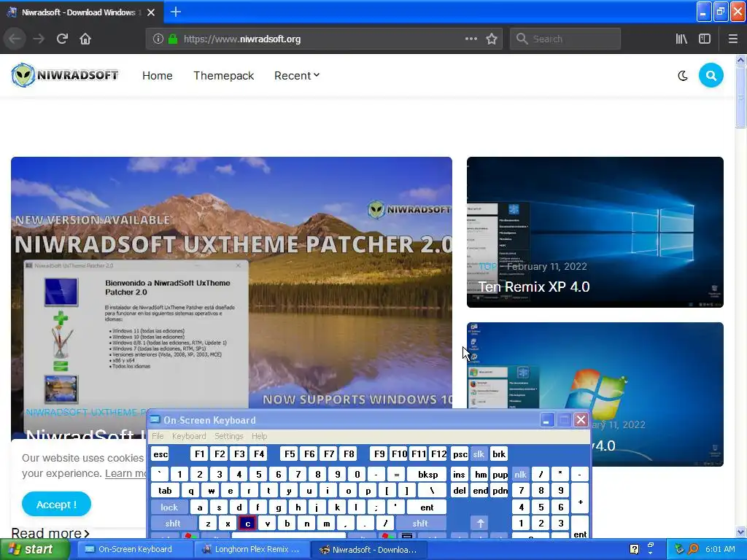Open On-Screen Keyboard Keyboard menu
The height and width of the screenshot is (560, 747).
point(189,436)
